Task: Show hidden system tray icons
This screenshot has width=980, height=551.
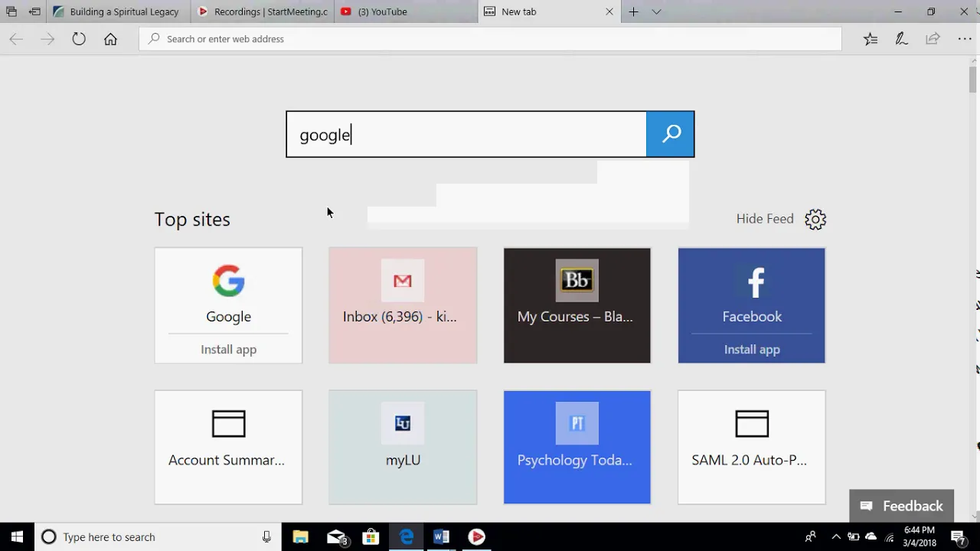Action: 835,536
